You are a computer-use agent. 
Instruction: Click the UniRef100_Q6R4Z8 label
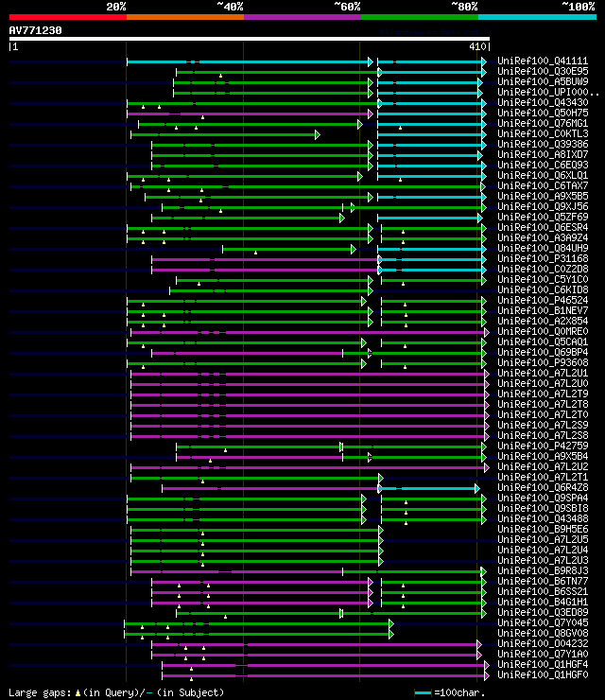click(x=543, y=487)
